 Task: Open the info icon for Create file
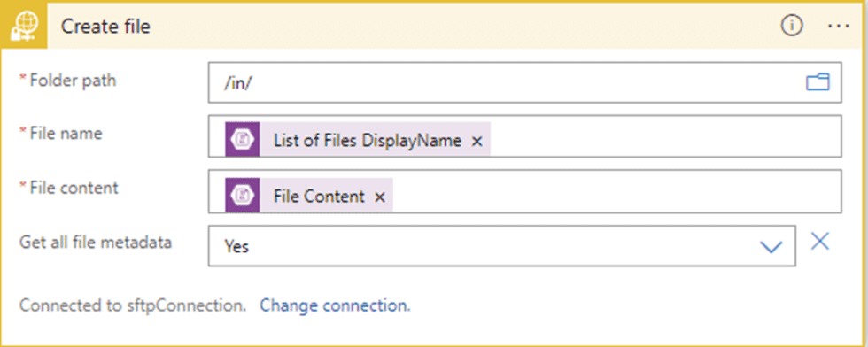(x=792, y=26)
